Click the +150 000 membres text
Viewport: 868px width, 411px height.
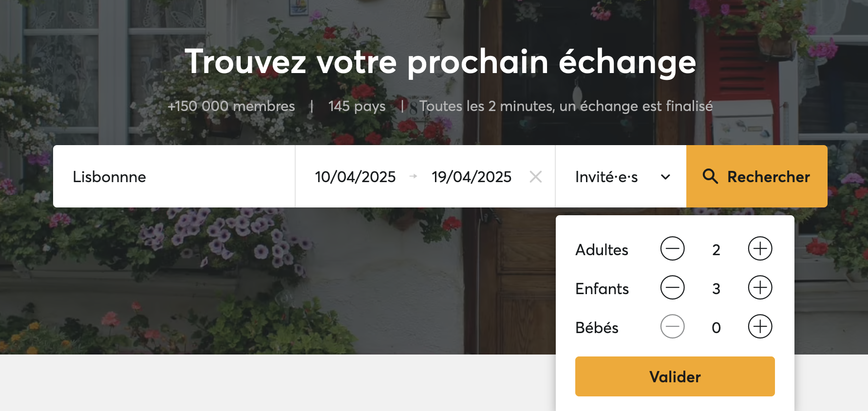(231, 106)
